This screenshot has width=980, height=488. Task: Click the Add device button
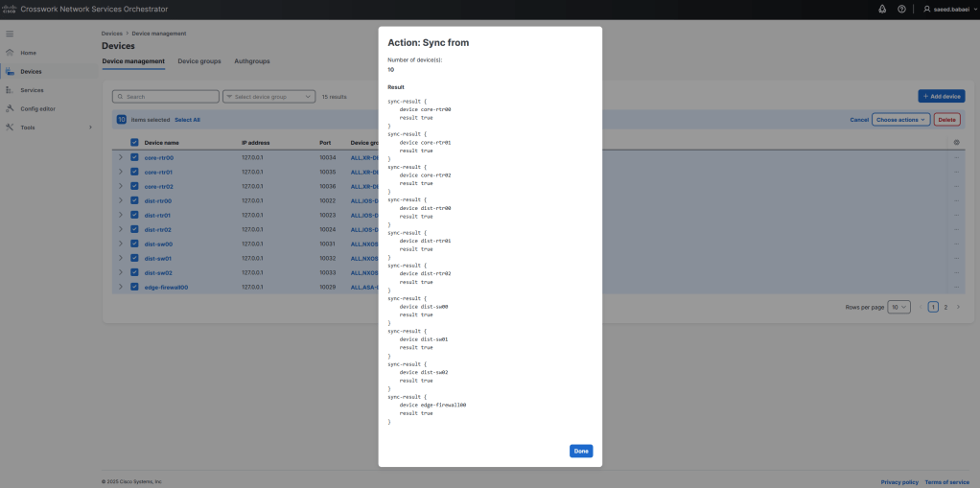pyautogui.click(x=941, y=97)
